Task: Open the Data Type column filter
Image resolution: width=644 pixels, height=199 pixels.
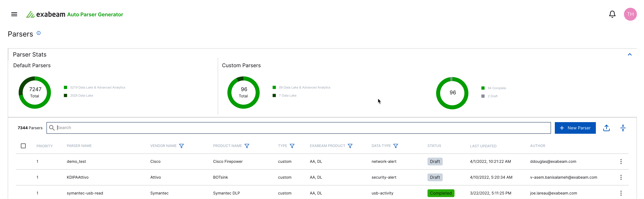Action: point(396,146)
